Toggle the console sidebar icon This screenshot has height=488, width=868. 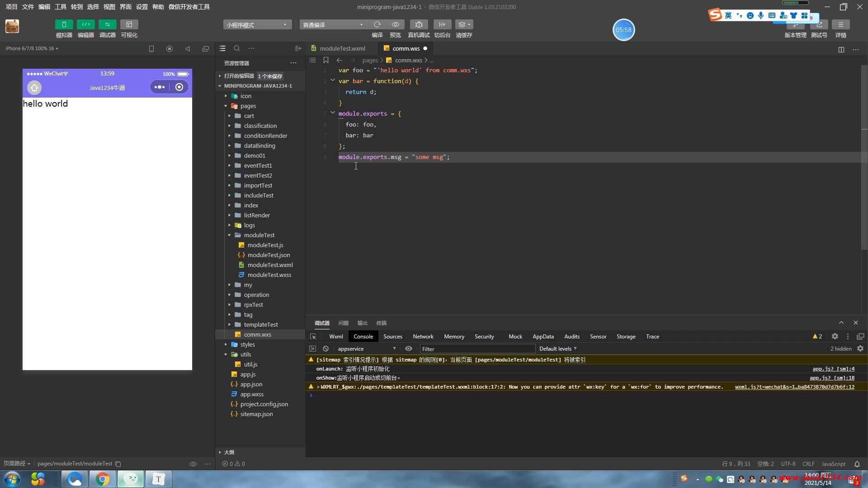point(312,348)
